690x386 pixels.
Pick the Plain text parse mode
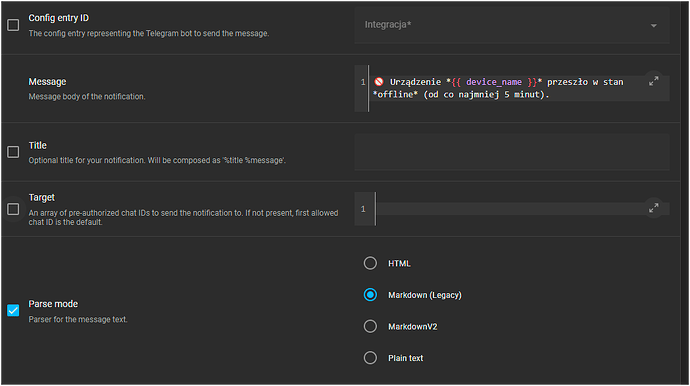tap(370, 358)
